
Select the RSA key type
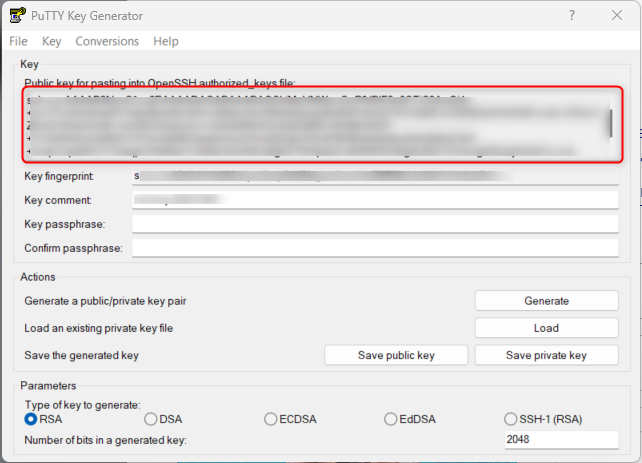43,419
